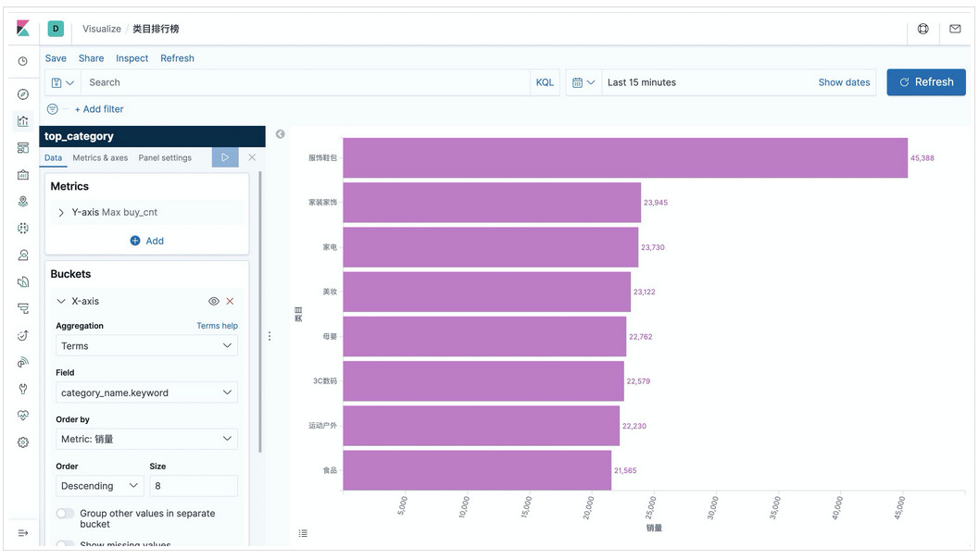Go to Visualize breadcrumb
The image size is (979, 560).
[102, 29]
